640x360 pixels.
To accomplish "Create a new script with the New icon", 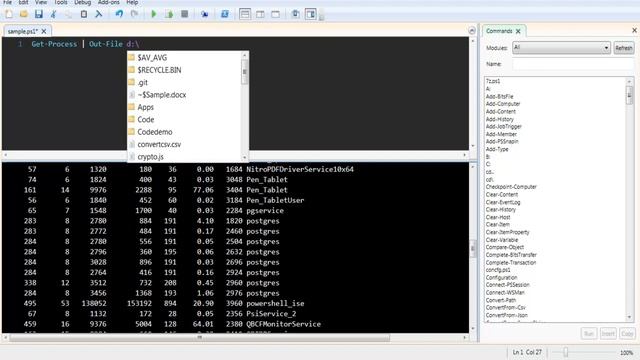I will tap(9, 14).
